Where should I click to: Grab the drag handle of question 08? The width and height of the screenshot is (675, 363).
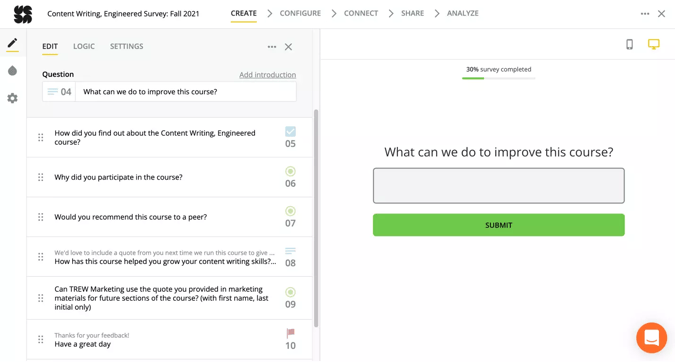40,257
